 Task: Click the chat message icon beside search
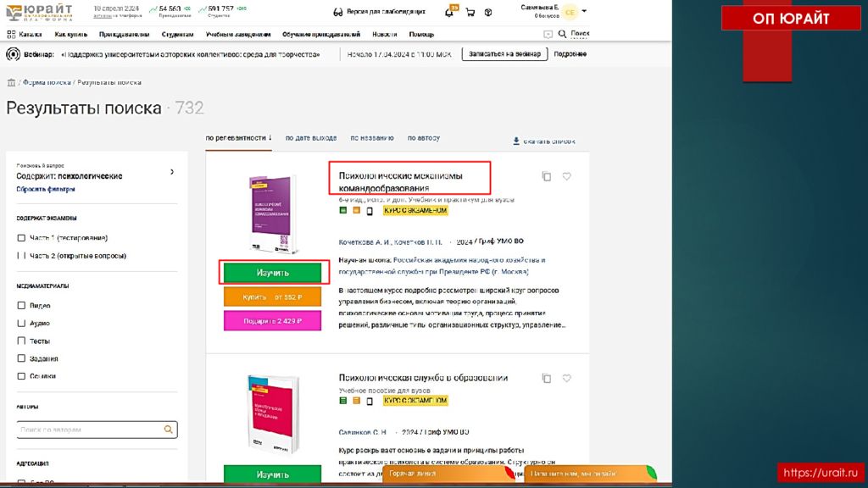[548, 34]
